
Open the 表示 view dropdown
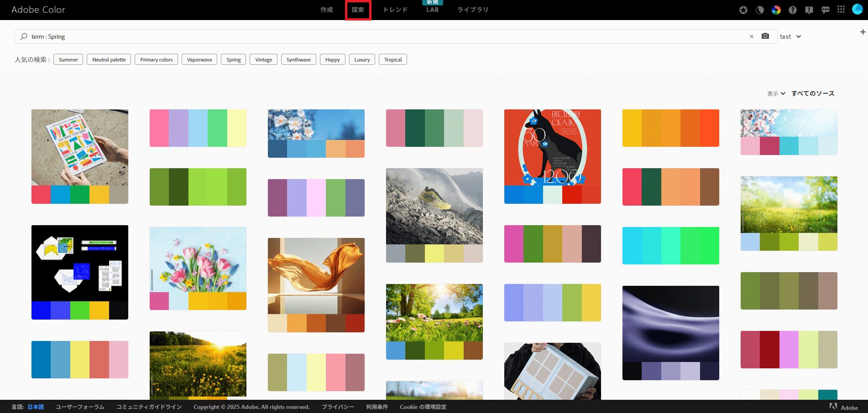776,93
